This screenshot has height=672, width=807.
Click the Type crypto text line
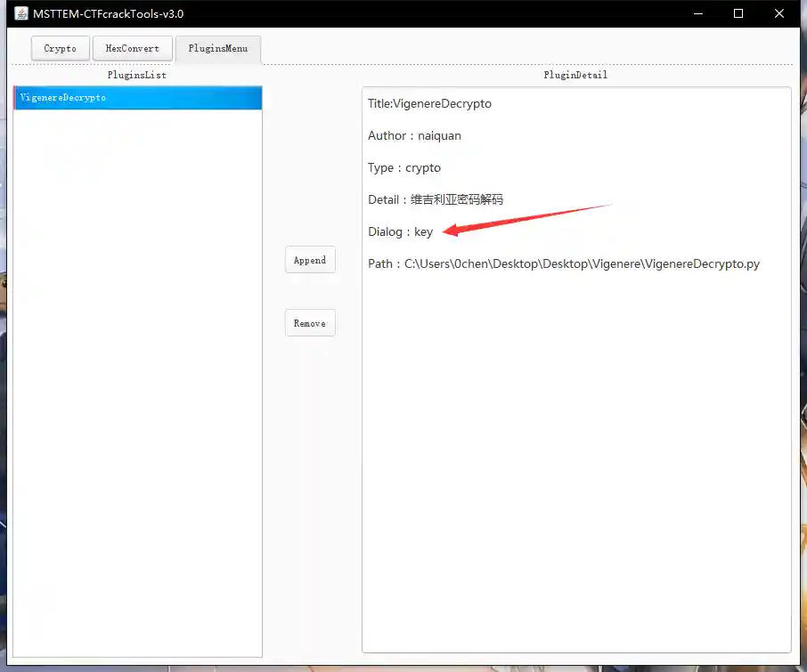[404, 167]
